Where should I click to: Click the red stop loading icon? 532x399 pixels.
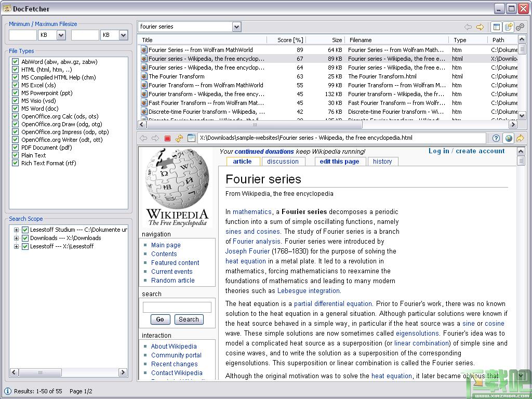pos(167,138)
